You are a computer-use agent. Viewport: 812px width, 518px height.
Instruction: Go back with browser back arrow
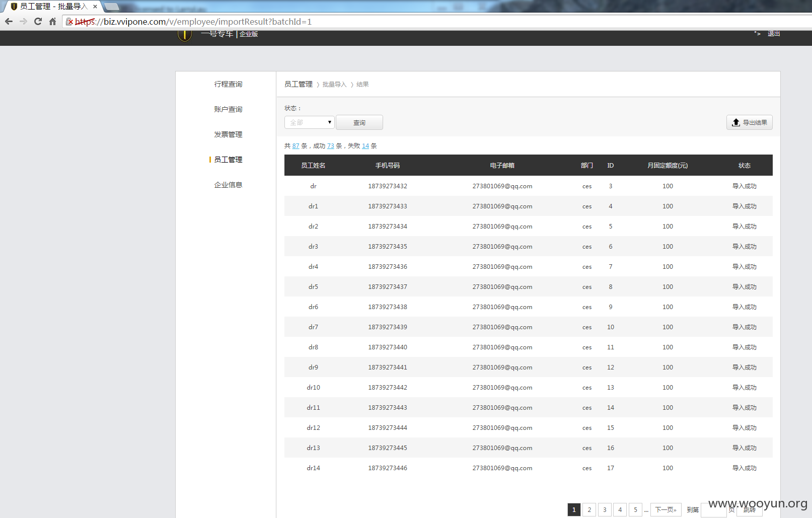coord(9,22)
